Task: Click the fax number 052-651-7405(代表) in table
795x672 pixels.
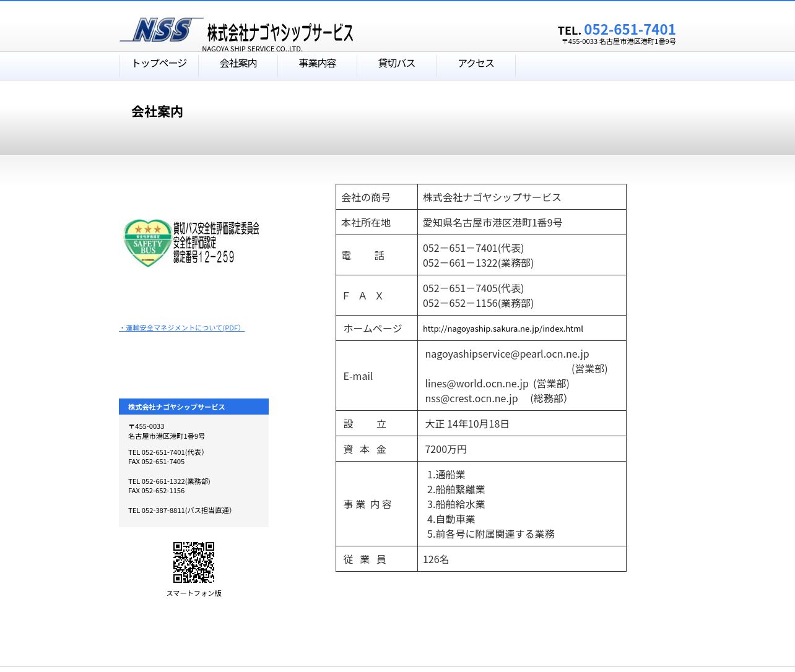Action: coord(474,288)
